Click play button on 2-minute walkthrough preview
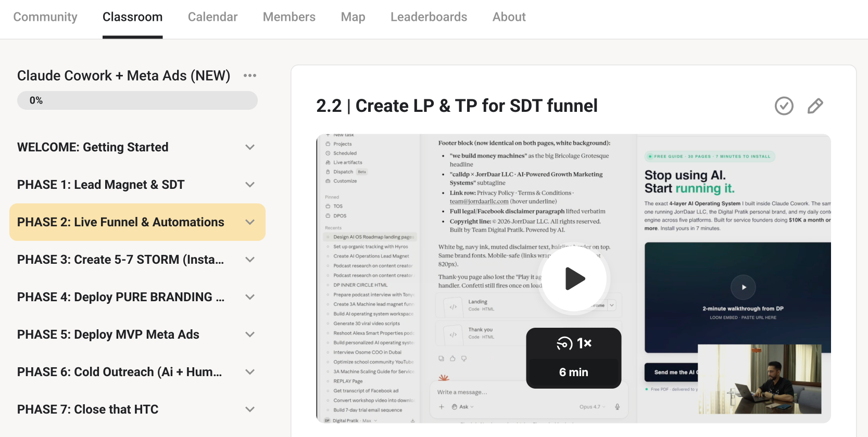The image size is (868, 437). coord(743,287)
